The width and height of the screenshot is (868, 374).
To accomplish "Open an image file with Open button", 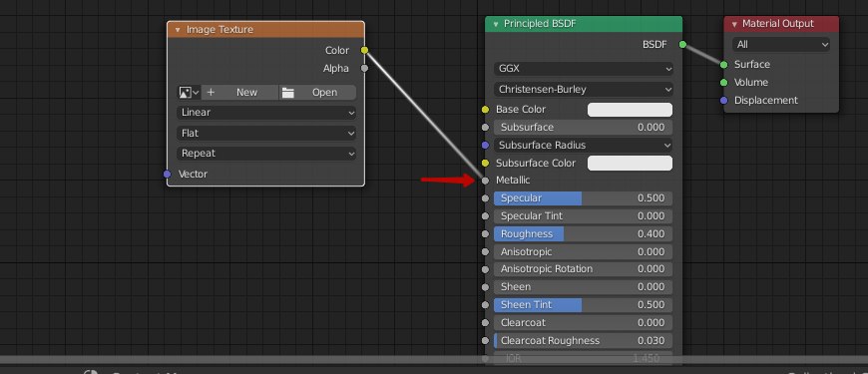I will (317, 93).
